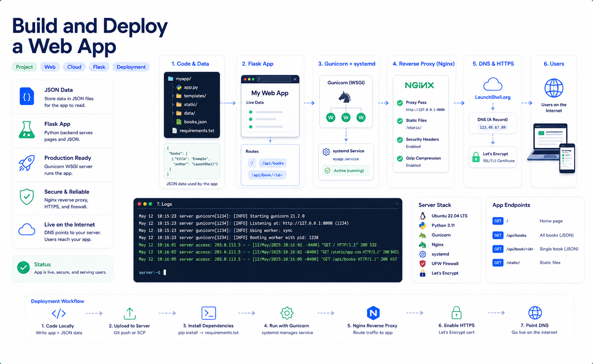
Task: Click the DNS A Record IP 123.45.67.89
Action: [x=493, y=127]
